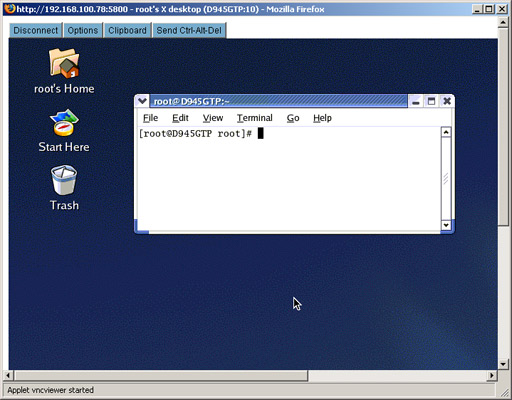Screen dimensions: 512x400
Task: Click the terminal scrollbar down arrow
Action: click(x=446, y=225)
